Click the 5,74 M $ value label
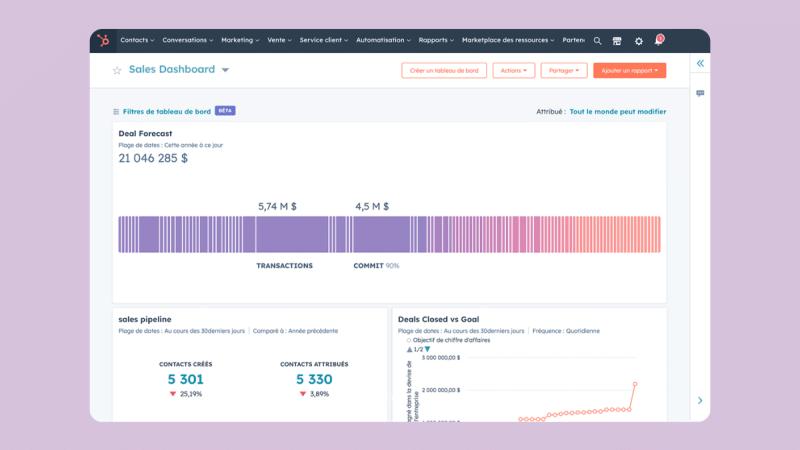This screenshot has height=450, width=800. point(277,207)
